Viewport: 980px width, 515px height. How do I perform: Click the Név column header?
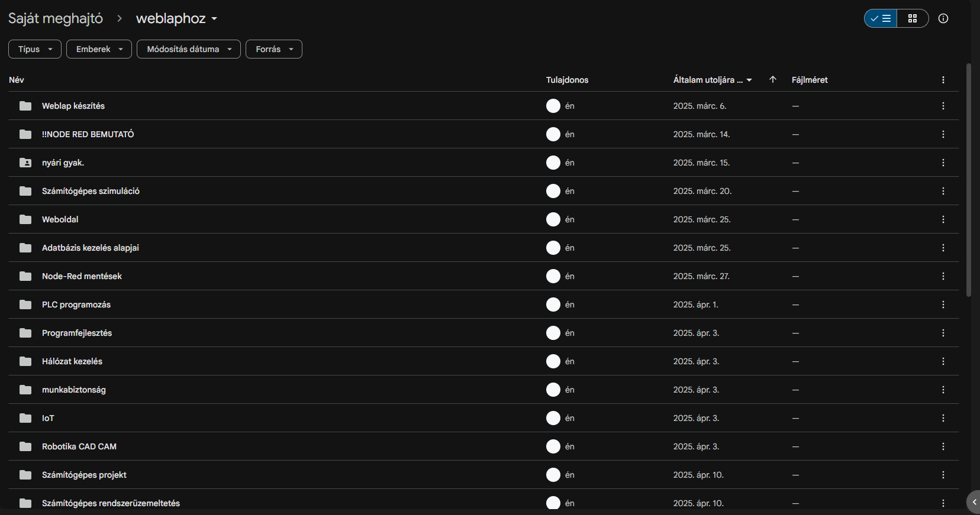pos(17,80)
